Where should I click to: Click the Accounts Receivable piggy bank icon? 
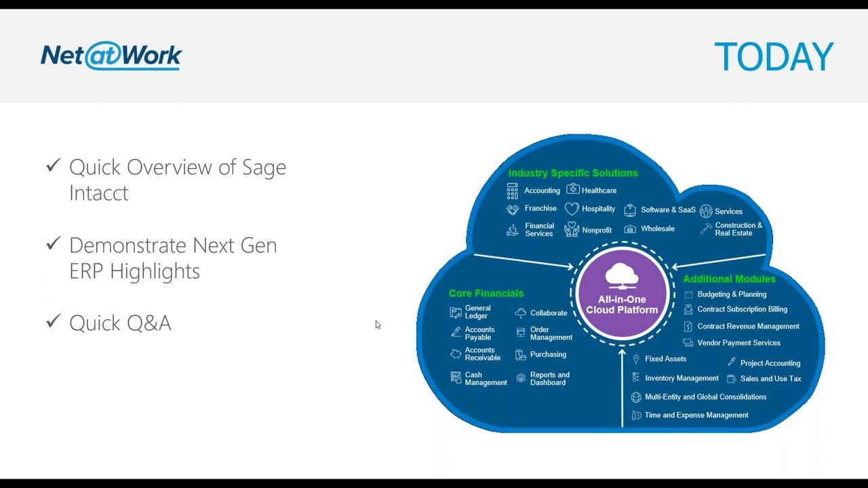[456, 354]
